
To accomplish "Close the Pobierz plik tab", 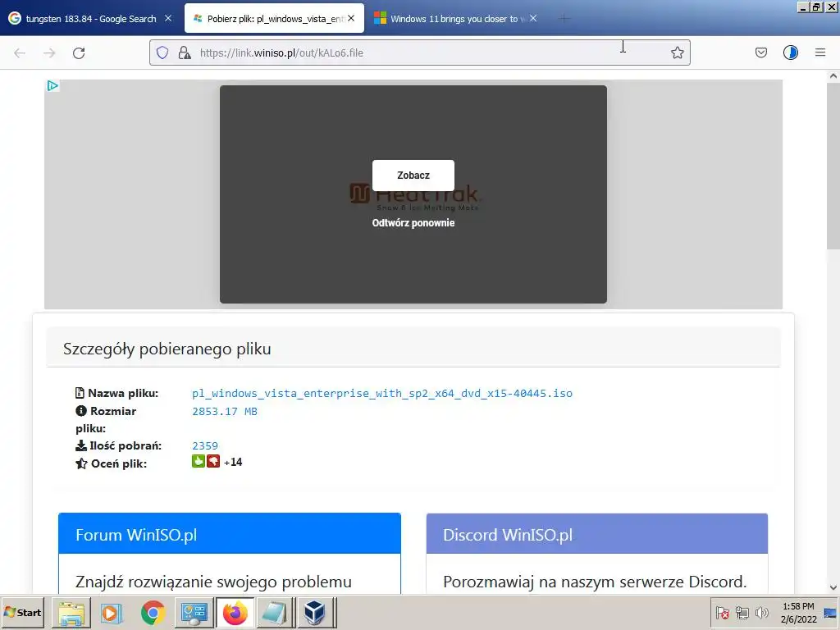I will click(x=351, y=18).
